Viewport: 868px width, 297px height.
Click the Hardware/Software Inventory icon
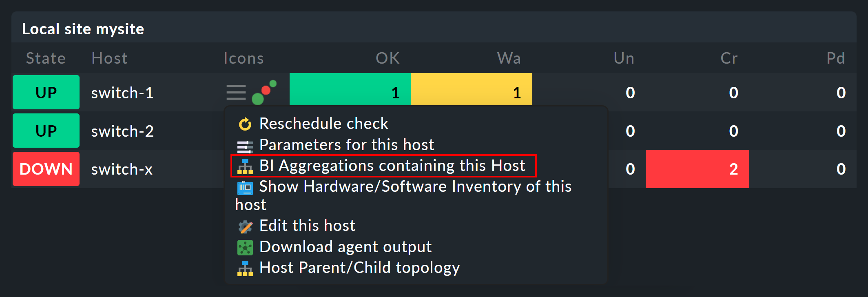coord(245,187)
